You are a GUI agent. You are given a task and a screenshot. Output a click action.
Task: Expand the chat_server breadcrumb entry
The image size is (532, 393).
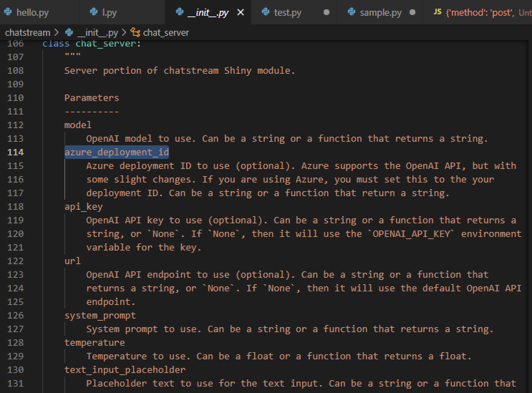(x=166, y=32)
